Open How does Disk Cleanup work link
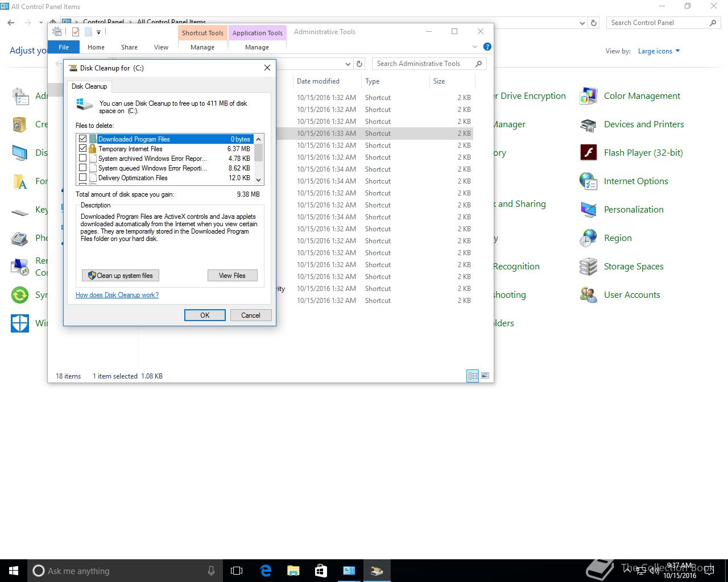 (117, 295)
